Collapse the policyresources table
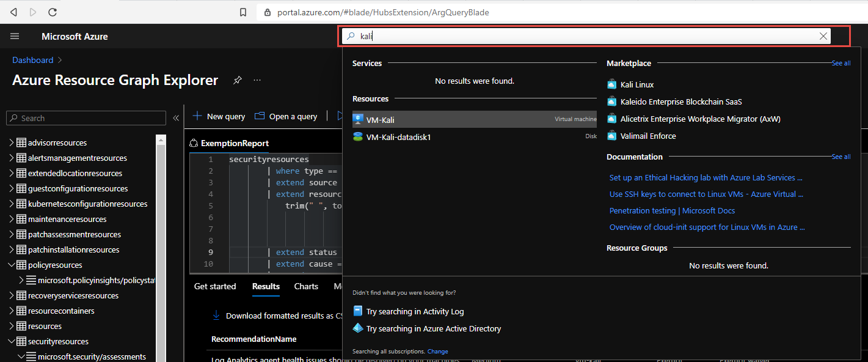Screen dimensions: 868x362 tap(11, 265)
